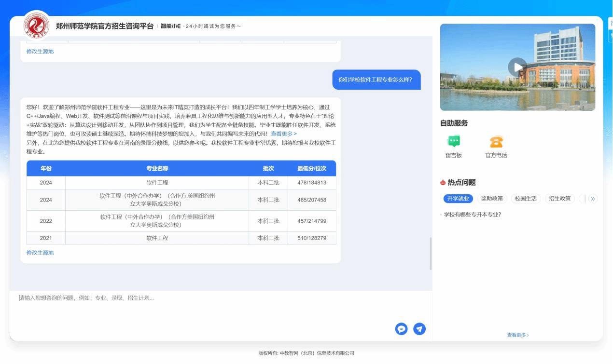Image resolution: width=613 pixels, height=364 pixels.
Task: Switch to the 奖助政策 tab
Action: [x=492, y=199]
